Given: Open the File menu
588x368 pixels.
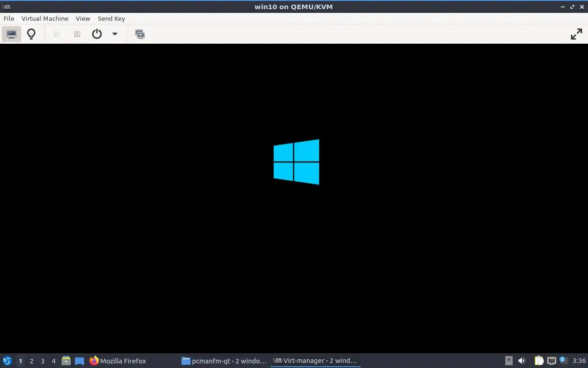Looking at the screenshot, I should 9,18.
